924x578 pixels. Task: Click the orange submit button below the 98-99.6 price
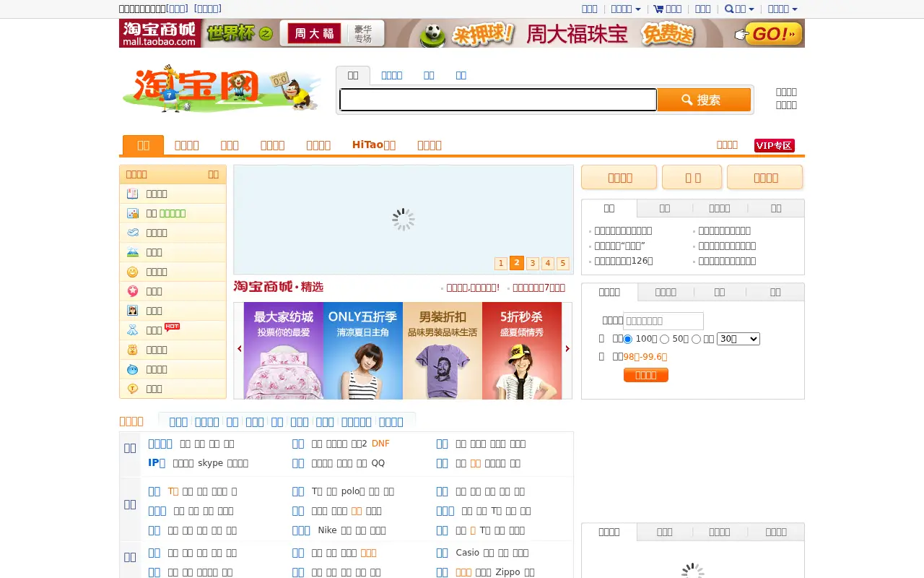[646, 375]
